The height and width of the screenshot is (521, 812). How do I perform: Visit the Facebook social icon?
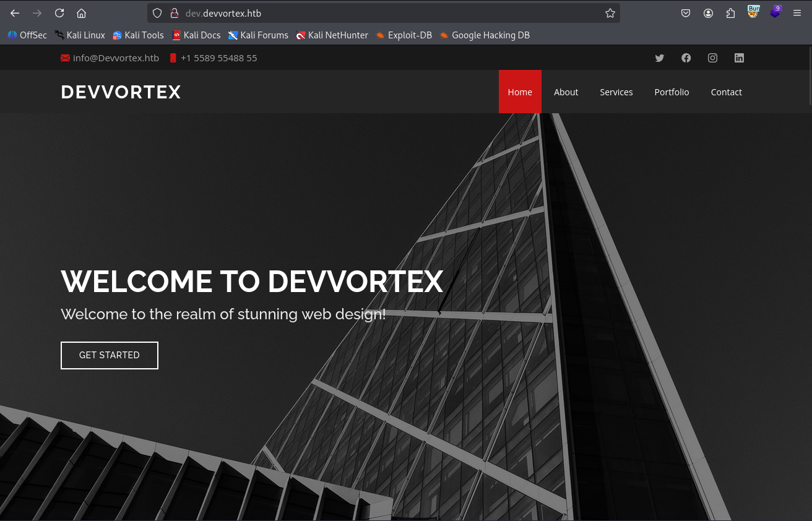(686, 58)
